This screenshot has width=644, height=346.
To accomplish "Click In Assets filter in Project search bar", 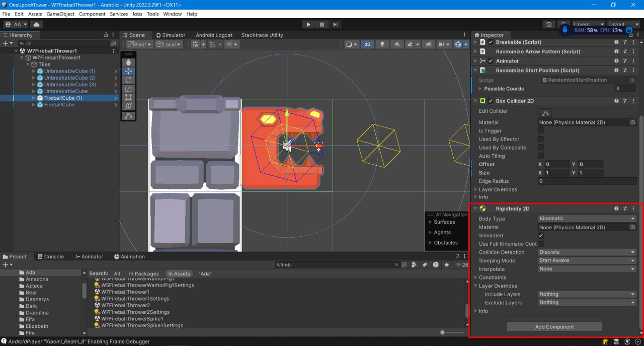I will click(x=179, y=273).
